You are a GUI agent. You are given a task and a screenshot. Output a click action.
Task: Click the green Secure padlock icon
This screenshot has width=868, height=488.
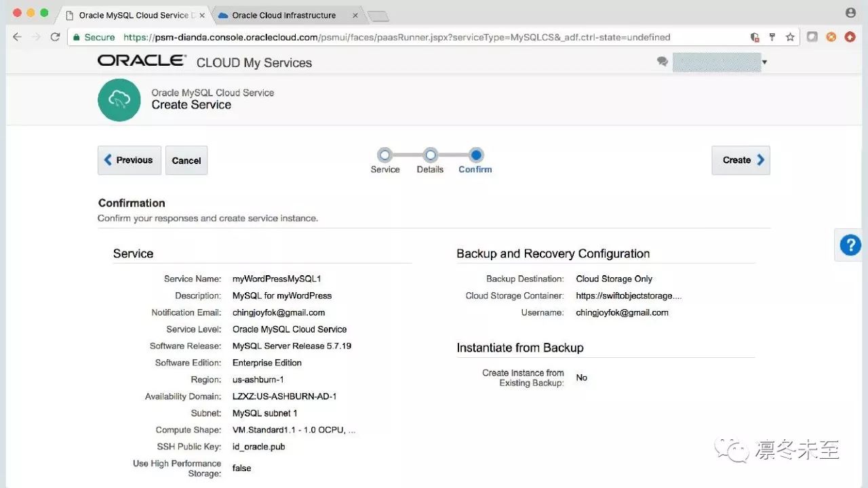(77, 37)
